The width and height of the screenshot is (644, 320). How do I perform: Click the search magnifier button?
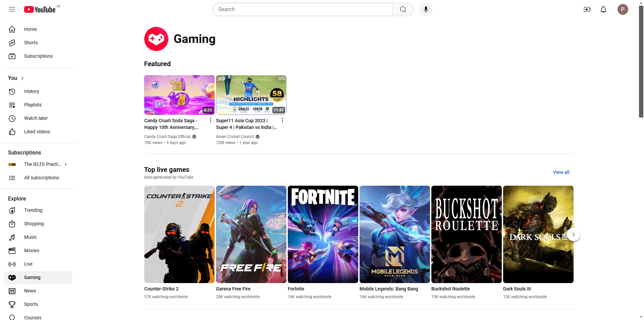[403, 9]
